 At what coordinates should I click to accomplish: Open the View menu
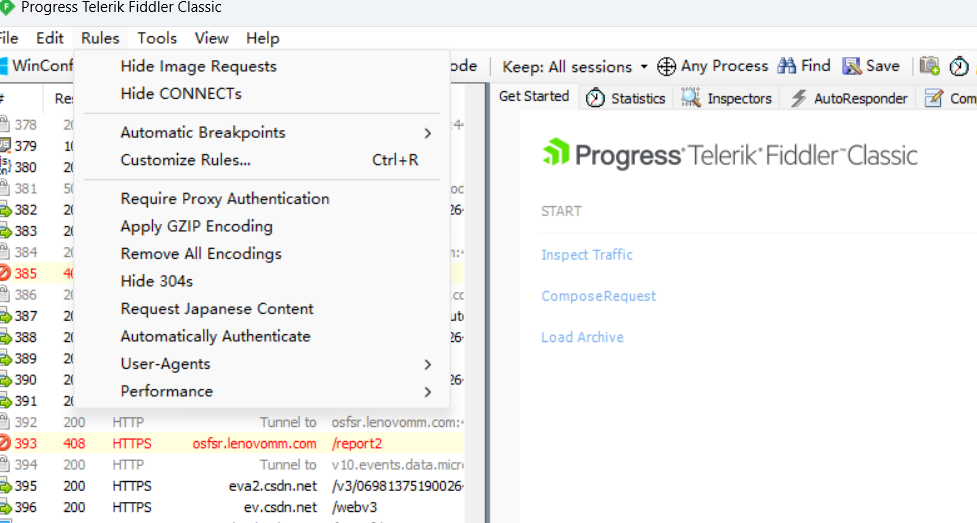pos(212,38)
